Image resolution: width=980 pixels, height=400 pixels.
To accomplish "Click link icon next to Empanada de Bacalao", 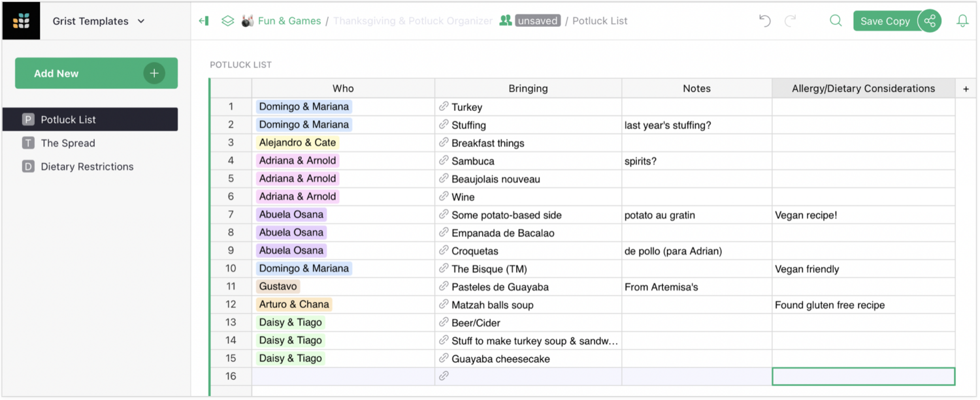I will tap(444, 232).
